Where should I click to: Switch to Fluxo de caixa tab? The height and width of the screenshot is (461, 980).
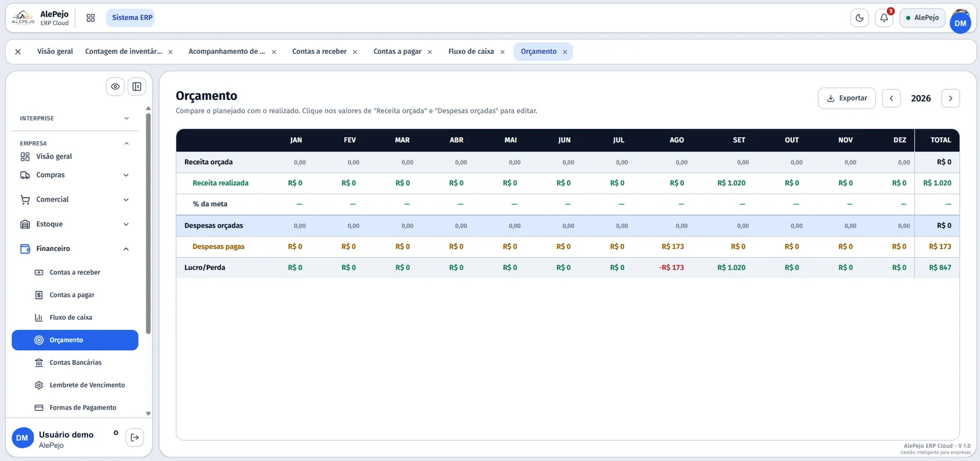[x=471, y=51]
